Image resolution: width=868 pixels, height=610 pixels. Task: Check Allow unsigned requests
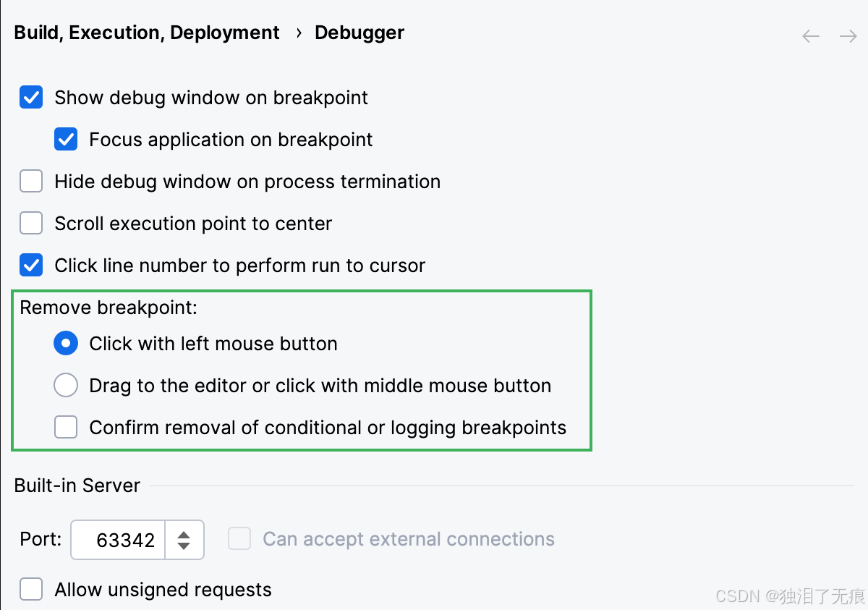click(31, 589)
